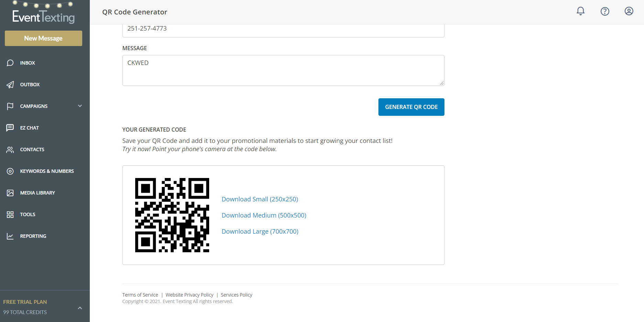Click the MESSAGE field label
644x322 pixels.
pos(135,48)
